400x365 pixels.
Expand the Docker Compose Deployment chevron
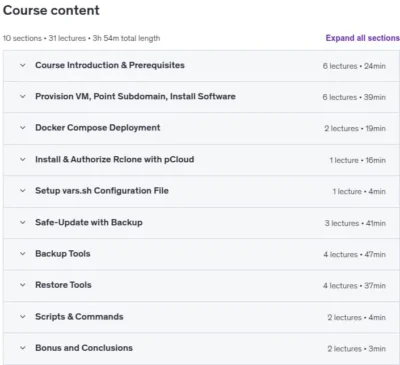coord(23,128)
